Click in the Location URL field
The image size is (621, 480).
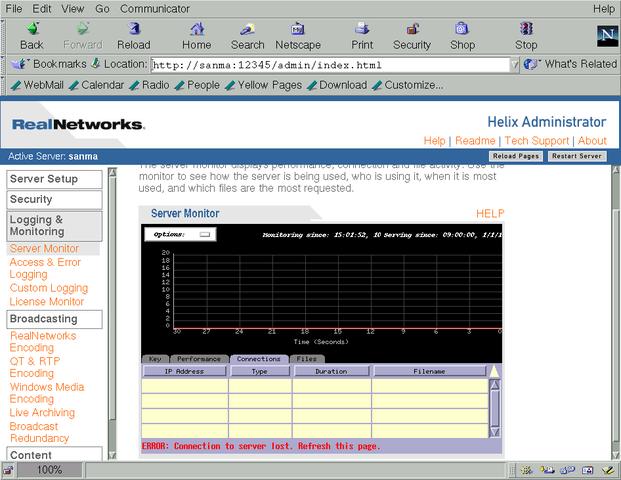(x=330, y=65)
